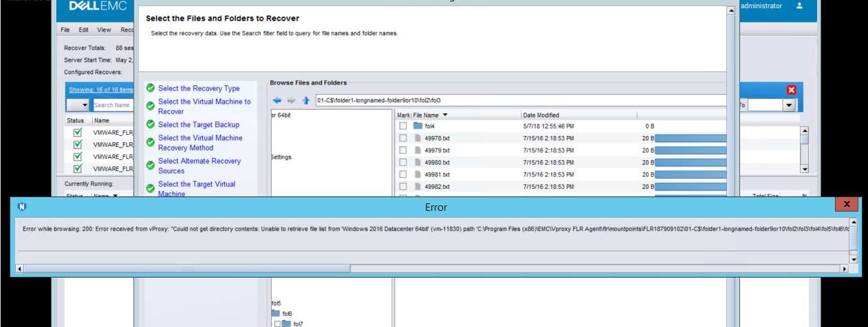Screen dimensions: 868x327
Task: Open the View menu
Action: point(104,30)
